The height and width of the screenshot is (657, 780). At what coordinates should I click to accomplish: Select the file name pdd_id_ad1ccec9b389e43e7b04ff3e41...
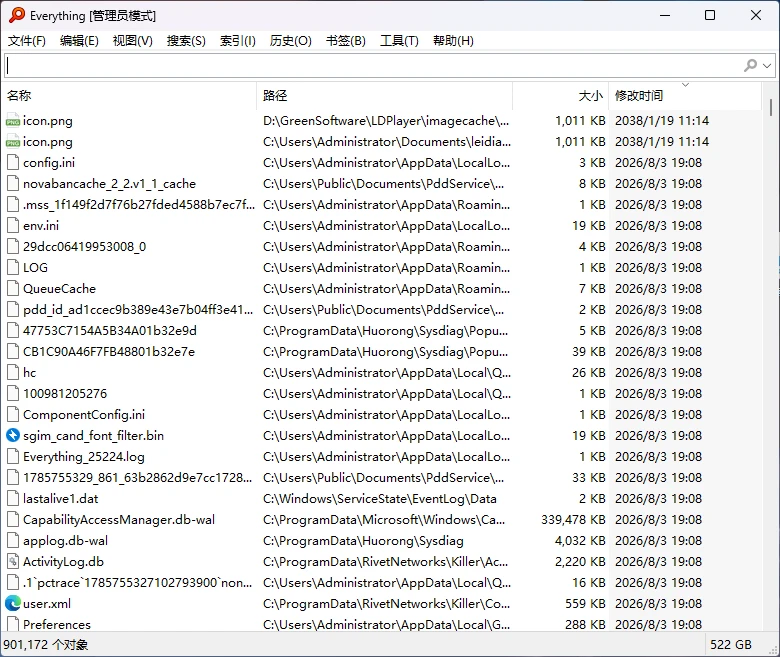coord(138,310)
